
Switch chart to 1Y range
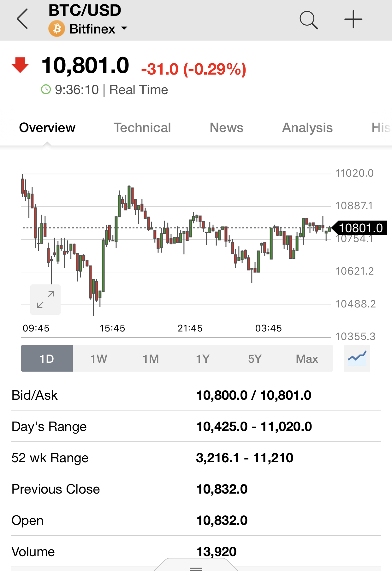[x=203, y=359]
